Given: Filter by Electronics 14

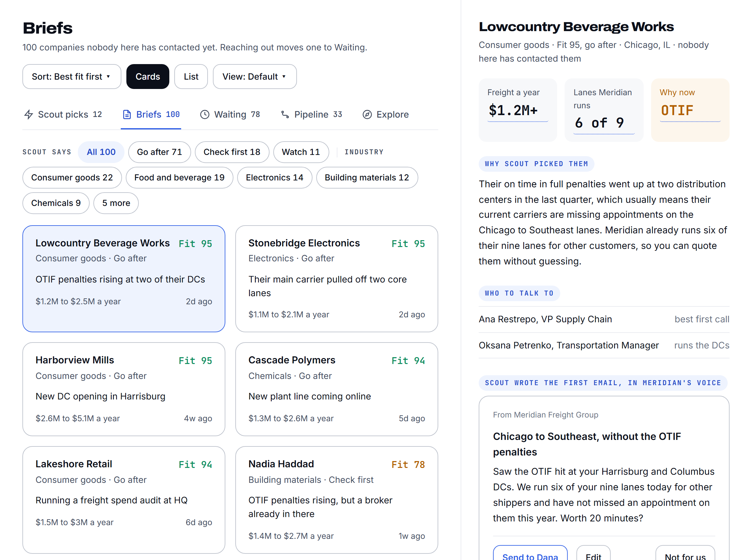Looking at the screenshot, I should (275, 178).
